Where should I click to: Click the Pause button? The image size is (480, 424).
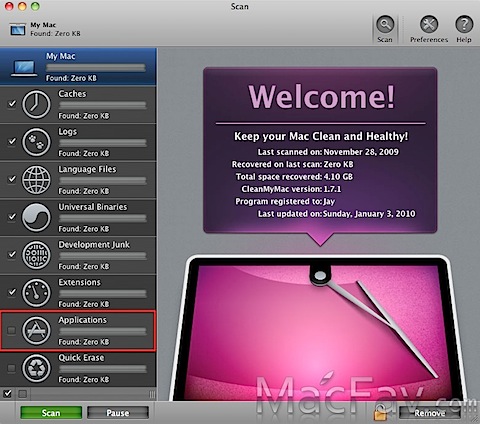[118, 413]
